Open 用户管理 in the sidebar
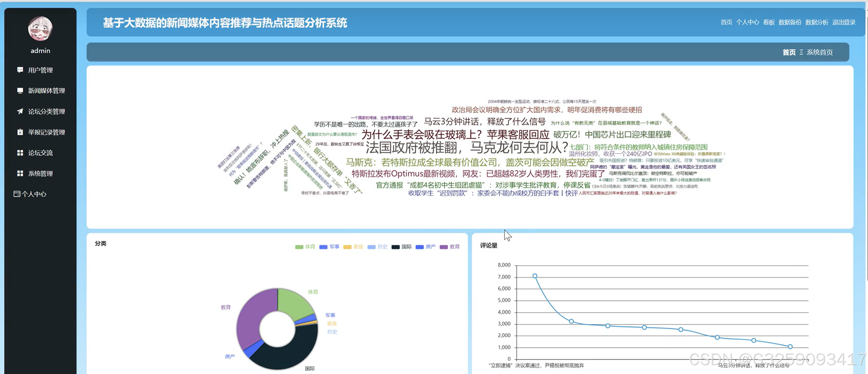The image size is (868, 374). tap(41, 70)
